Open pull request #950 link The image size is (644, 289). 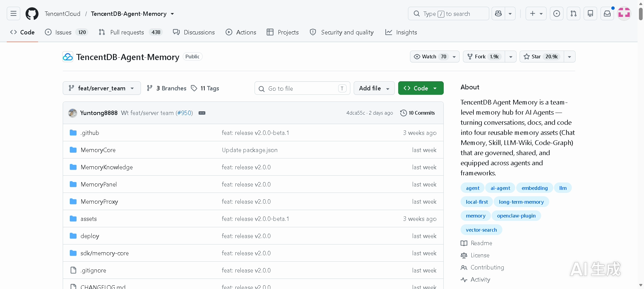click(x=184, y=113)
